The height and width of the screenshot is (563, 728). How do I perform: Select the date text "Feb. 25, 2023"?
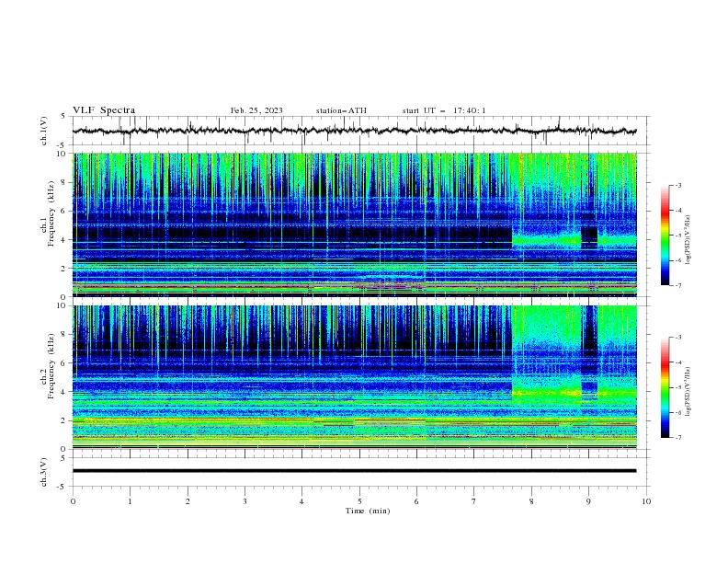point(256,110)
